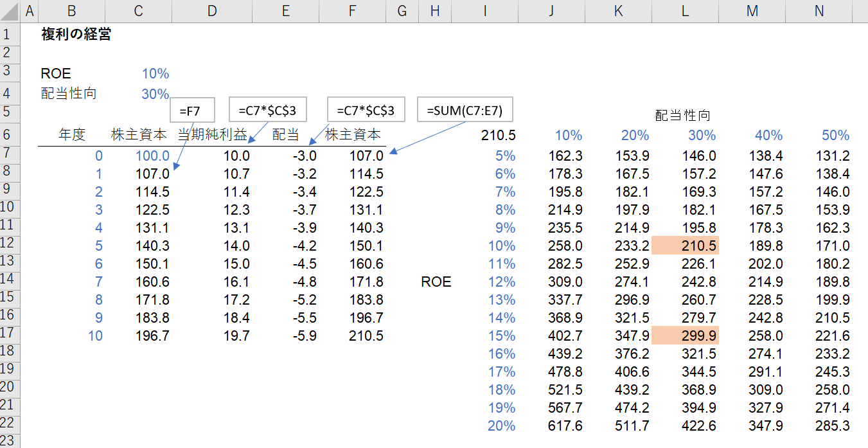This screenshot has height=448, width=868.
Task: Click the 配当性向 label in row 4
Action: click(x=69, y=93)
